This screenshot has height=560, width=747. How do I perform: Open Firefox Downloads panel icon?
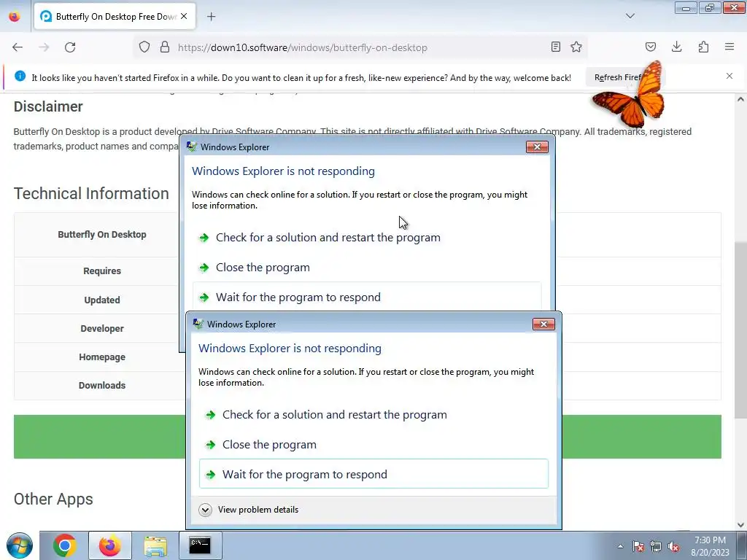point(676,47)
